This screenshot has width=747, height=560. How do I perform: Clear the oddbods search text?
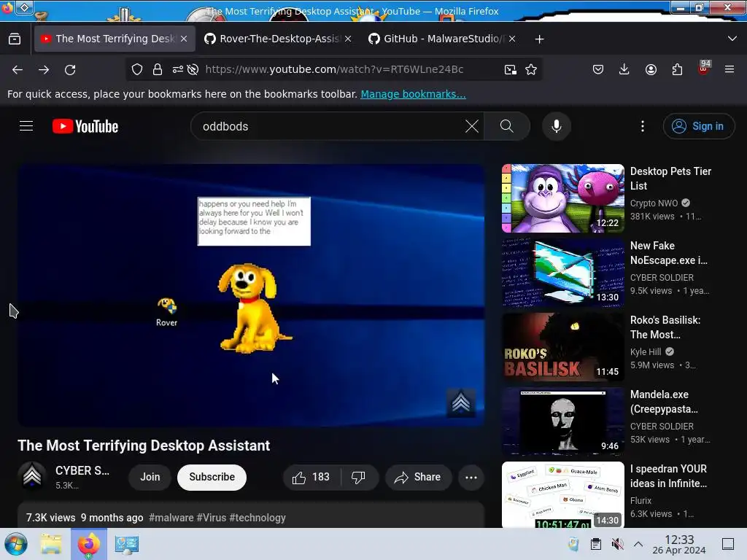click(472, 126)
